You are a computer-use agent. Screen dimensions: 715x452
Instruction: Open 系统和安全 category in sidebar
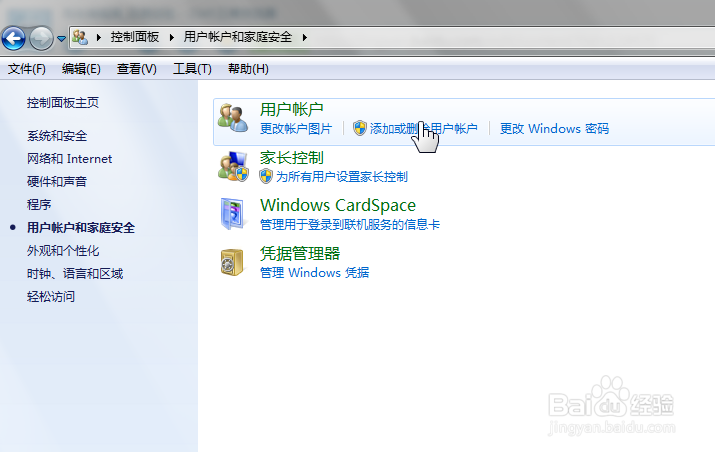(57, 136)
